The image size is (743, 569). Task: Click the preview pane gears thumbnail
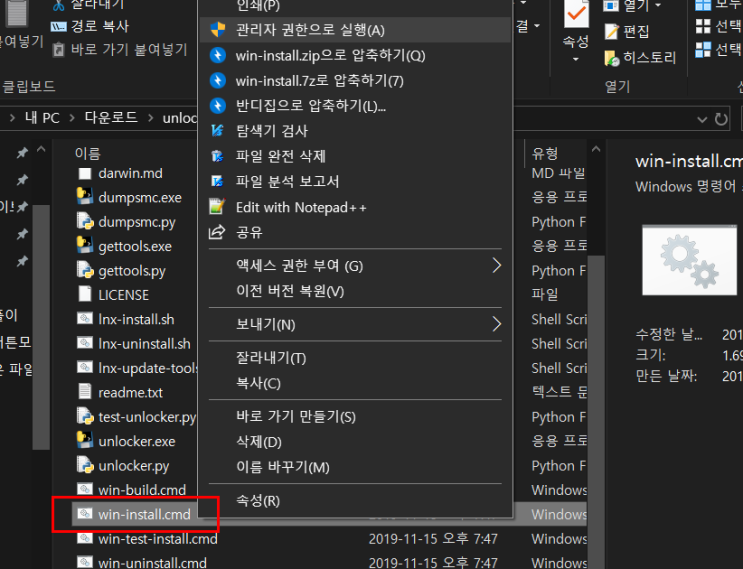click(x=689, y=260)
